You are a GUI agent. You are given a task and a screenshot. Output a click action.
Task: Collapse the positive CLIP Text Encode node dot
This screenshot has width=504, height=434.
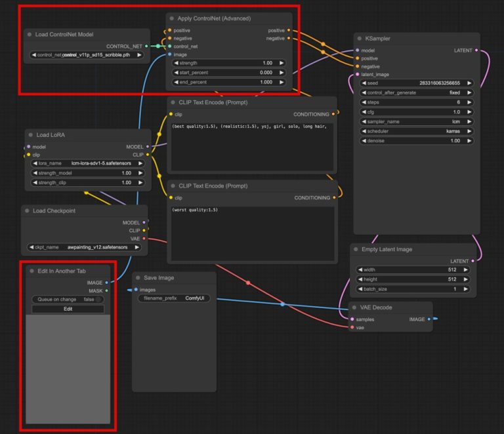tap(173, 102)
